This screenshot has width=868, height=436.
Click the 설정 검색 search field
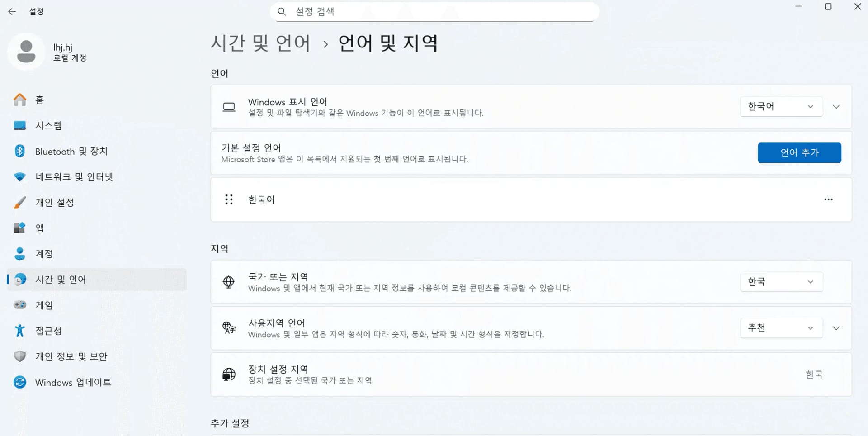pos(434,11)
